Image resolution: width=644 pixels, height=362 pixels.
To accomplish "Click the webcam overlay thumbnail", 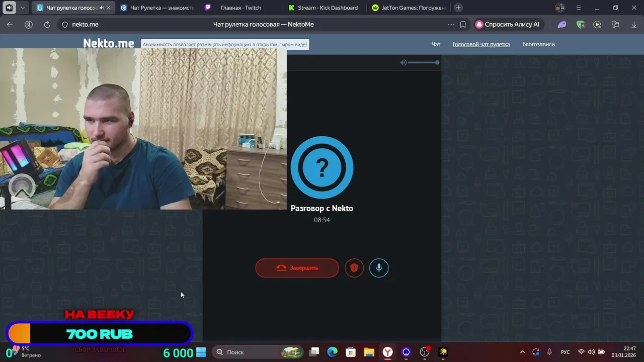I will click(143, 129).
